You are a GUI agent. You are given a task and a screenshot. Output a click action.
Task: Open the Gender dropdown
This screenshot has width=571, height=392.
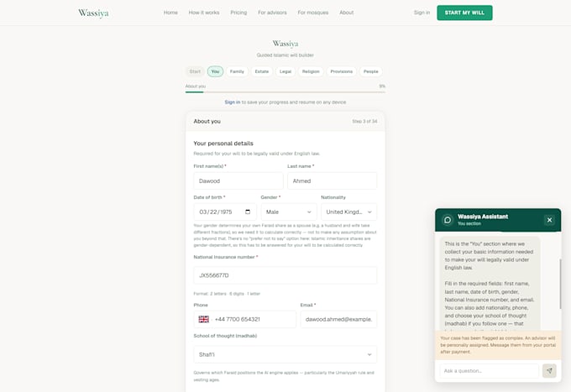coord(288,212)
